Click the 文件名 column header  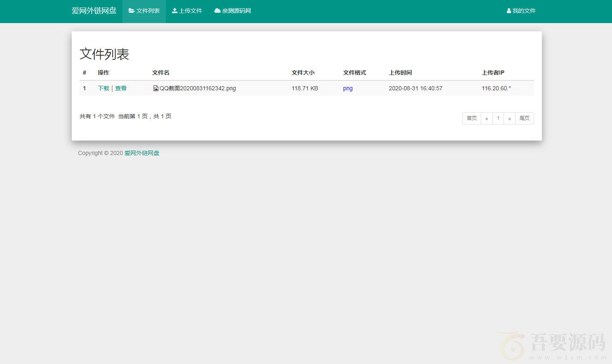coord(161,73)
